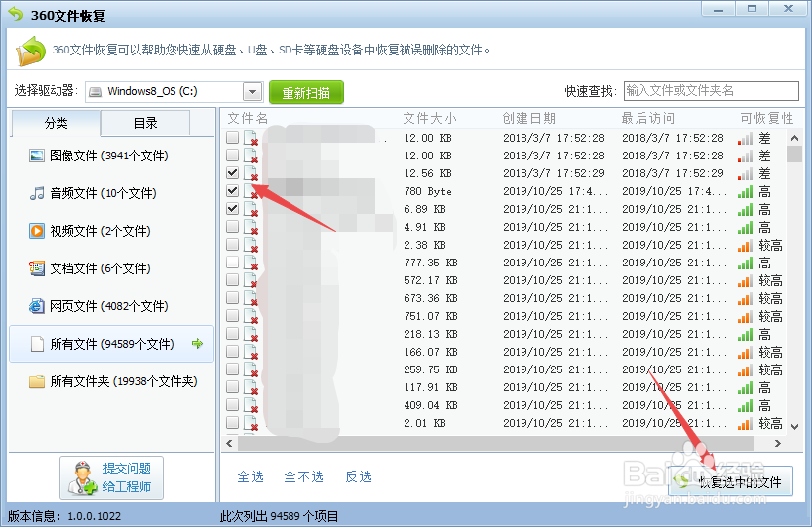The image size is (812, 527).
Task: Uncheck the 780 Byte file checkbox
Action: point(233,191)
